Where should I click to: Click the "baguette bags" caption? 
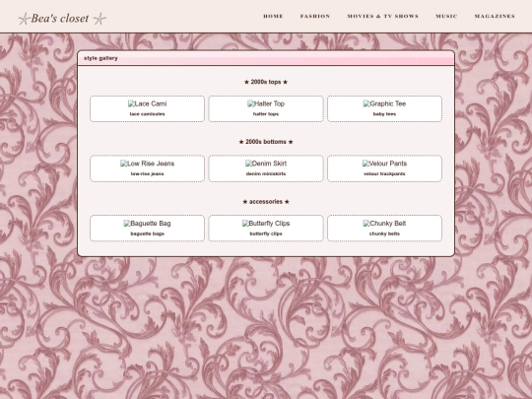pyautogui.click(x=147, y=233)
